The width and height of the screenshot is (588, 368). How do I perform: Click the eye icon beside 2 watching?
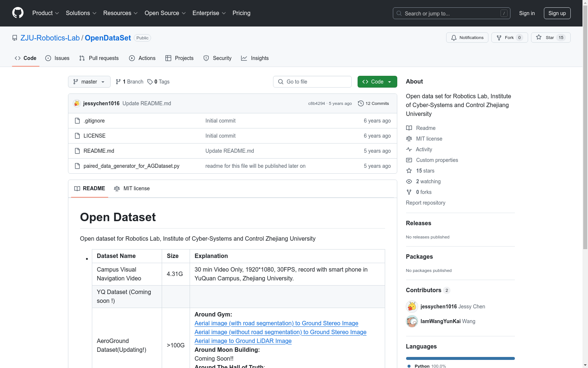coord(409,181)
